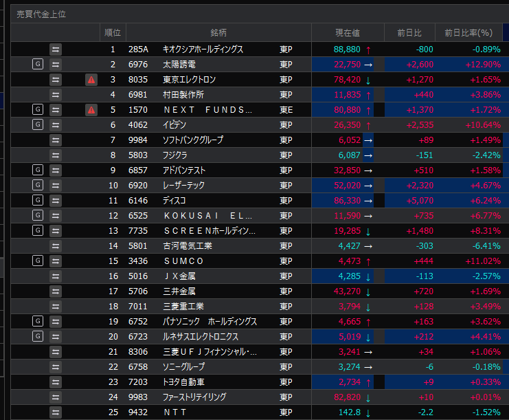Sort by 前日比率(%) column header

(468, 32)
